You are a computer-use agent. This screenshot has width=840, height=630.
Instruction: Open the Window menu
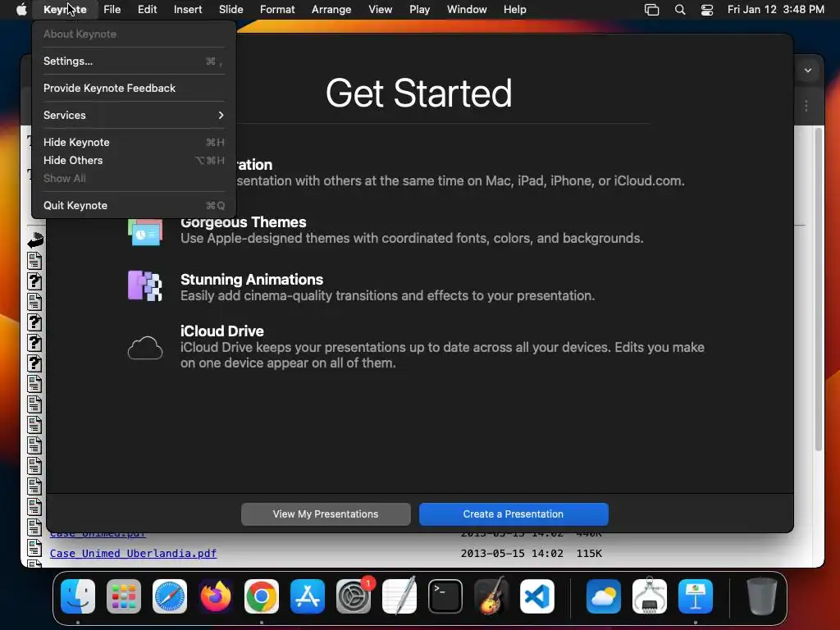[467, 10]
